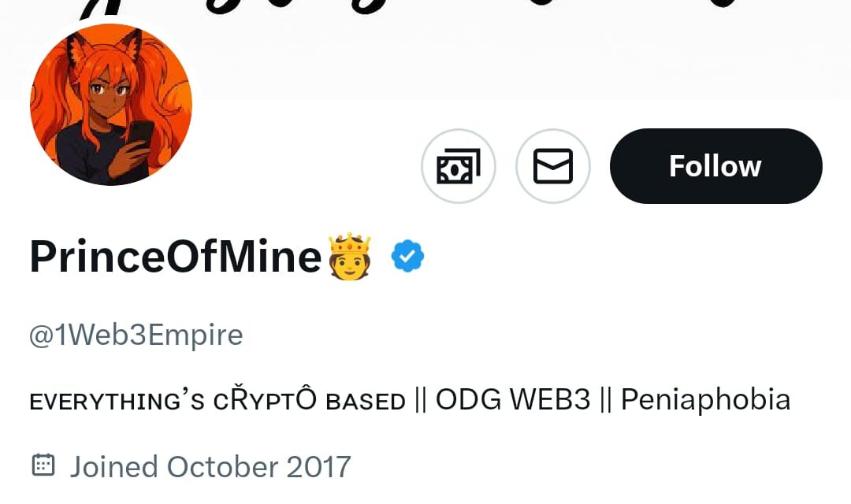Image resolution: width=851 pixels, height=504 pixels.
Task: Click the blue verified checkmark badge
Action: [x=407, y=256]
